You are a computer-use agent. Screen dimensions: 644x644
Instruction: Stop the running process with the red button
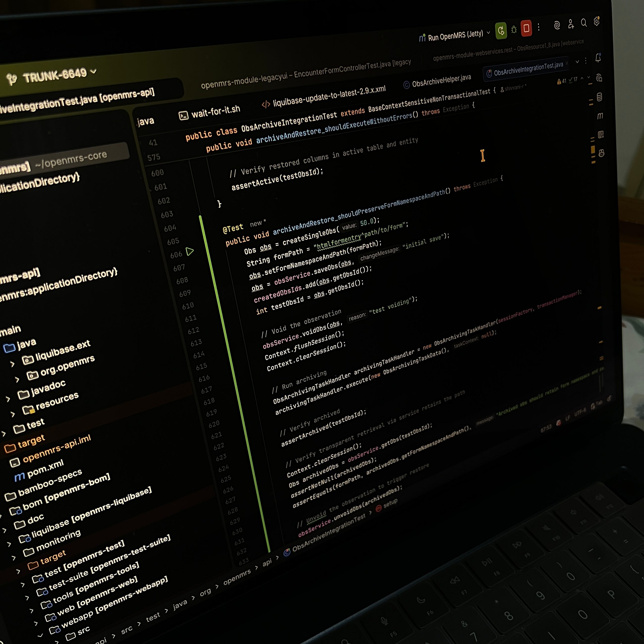[526, 28]
